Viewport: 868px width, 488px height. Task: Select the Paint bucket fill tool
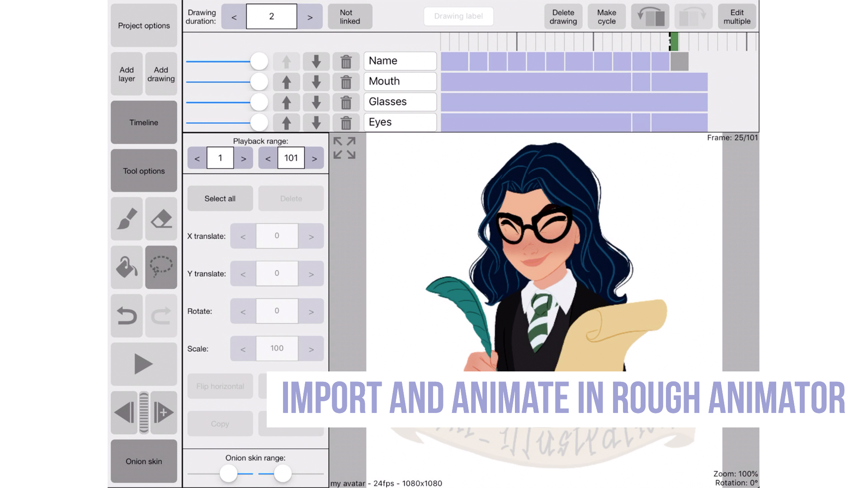tap(127, 267)
